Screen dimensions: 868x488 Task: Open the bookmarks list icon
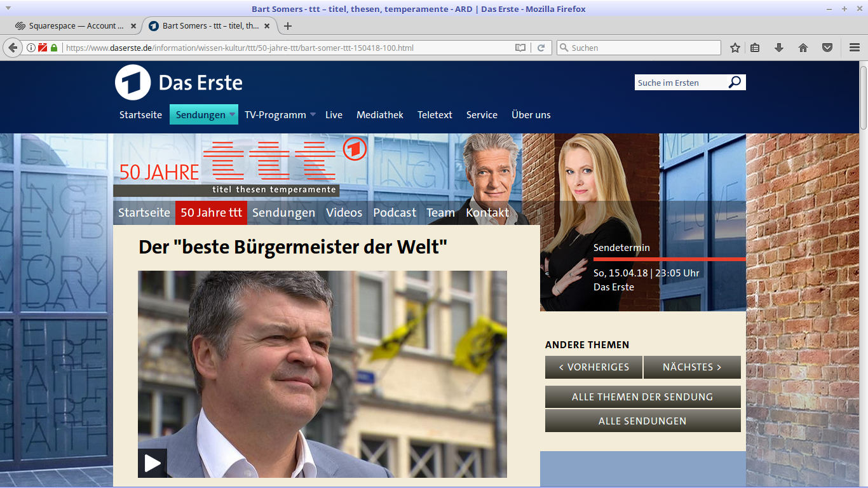coord(755,48)
